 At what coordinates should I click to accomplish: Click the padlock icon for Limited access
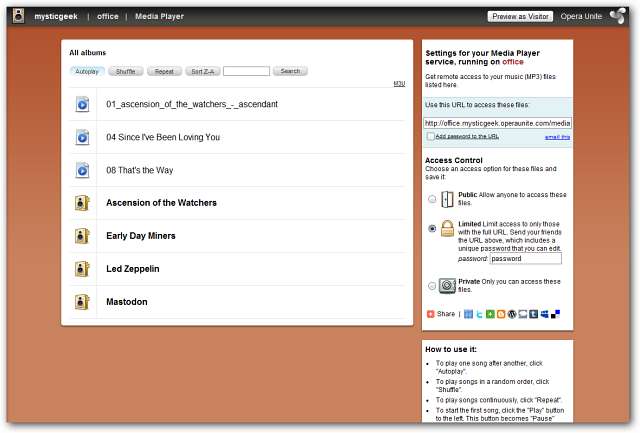[447, 229]
